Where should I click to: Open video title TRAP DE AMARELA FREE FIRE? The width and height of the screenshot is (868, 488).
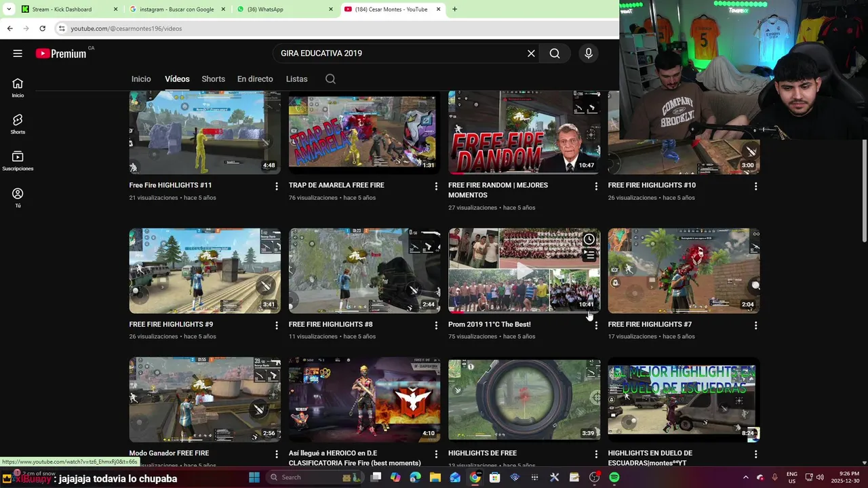pos(336,185)
